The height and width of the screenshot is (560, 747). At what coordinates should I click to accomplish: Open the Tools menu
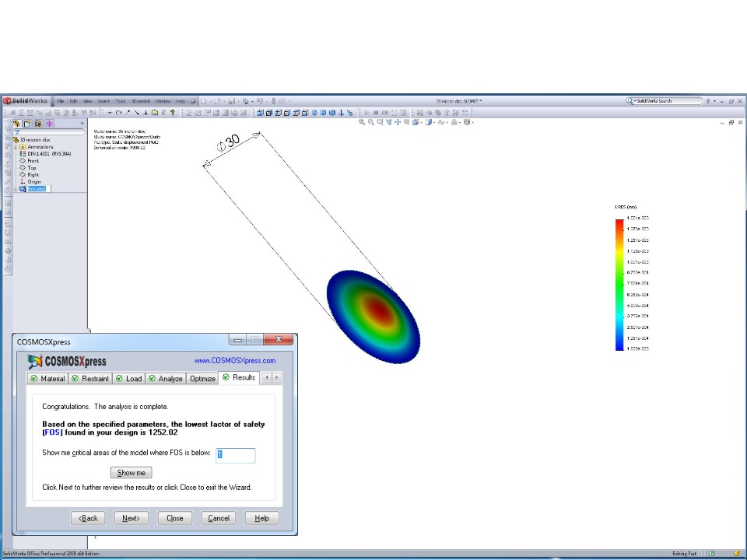[120, 101]
